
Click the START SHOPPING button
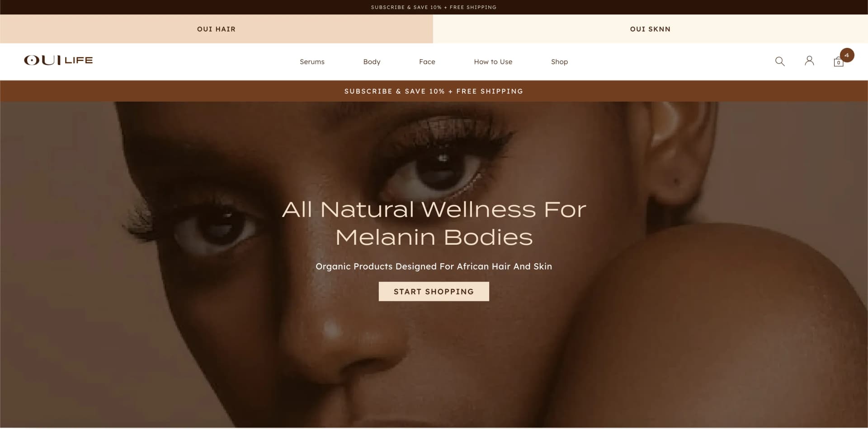[x=434, y=292]
